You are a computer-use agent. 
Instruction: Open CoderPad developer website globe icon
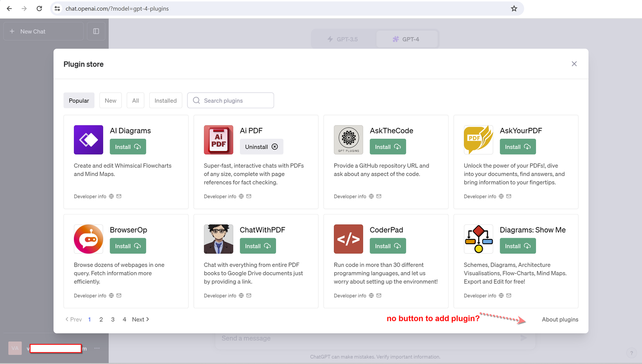371,295
